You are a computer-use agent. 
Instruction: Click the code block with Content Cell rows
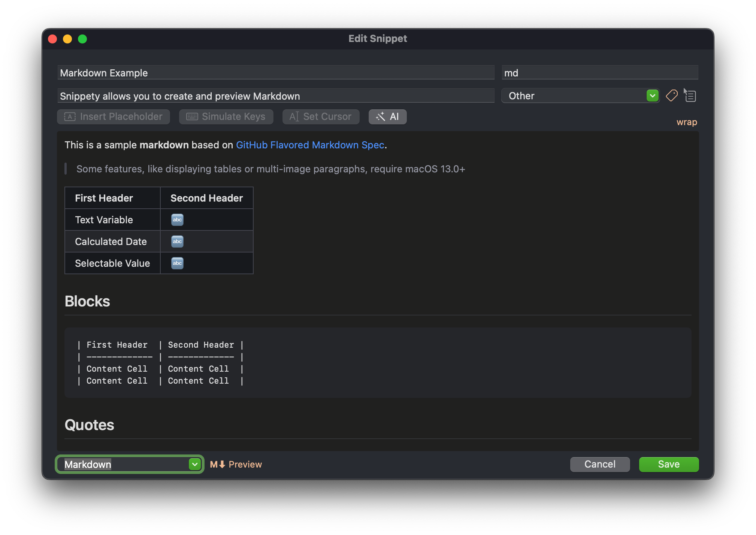[x=378, y=363]
